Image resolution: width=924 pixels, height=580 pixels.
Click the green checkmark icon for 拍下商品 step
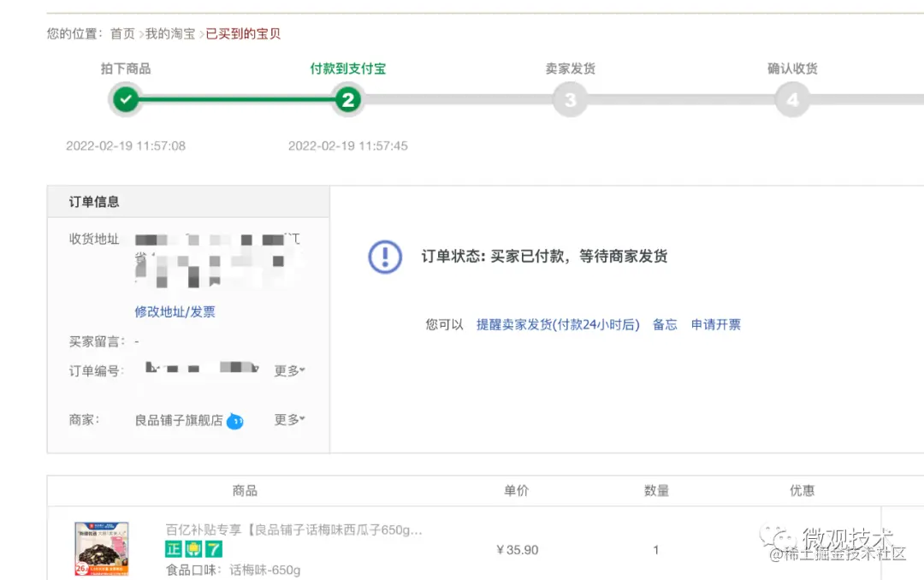point(126,99)
